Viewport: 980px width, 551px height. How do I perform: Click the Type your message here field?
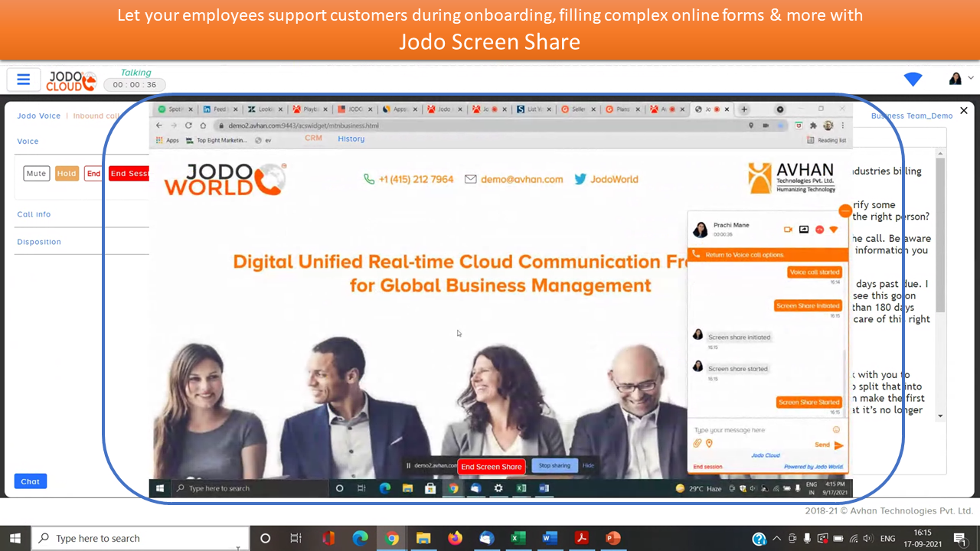[x=758, y=430]
